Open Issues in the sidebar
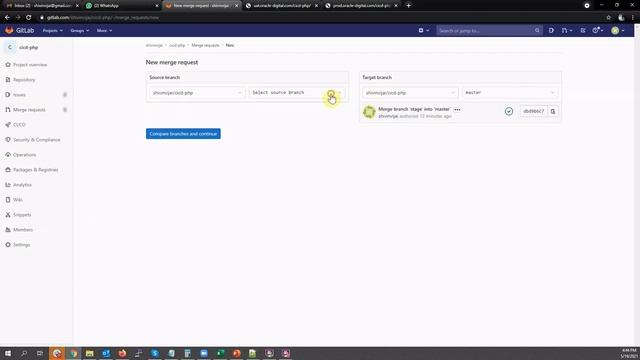This screenshot has height=360, width=640. 16,95
